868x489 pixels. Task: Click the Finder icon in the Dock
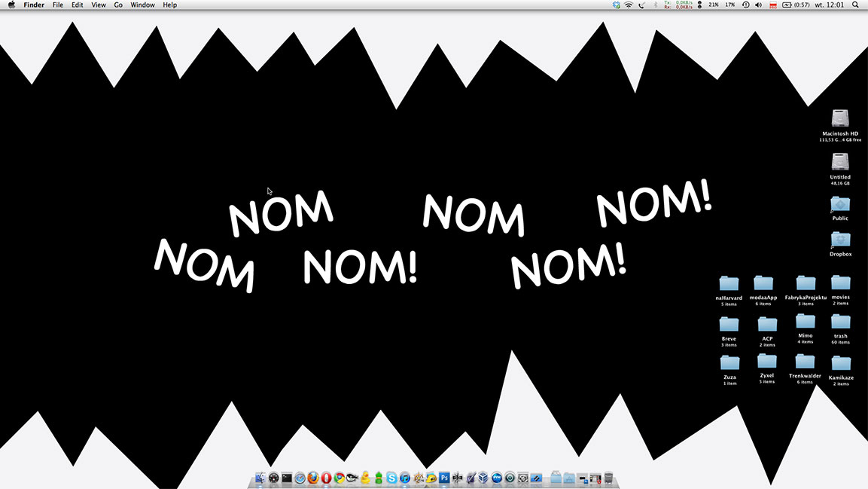(x=260, y=478)
